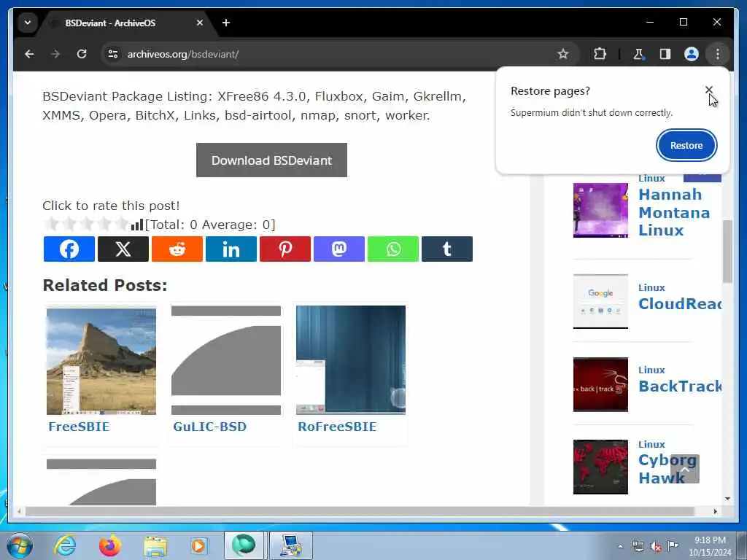Click the vertical scrollbar down arrow

click(727, 499)
